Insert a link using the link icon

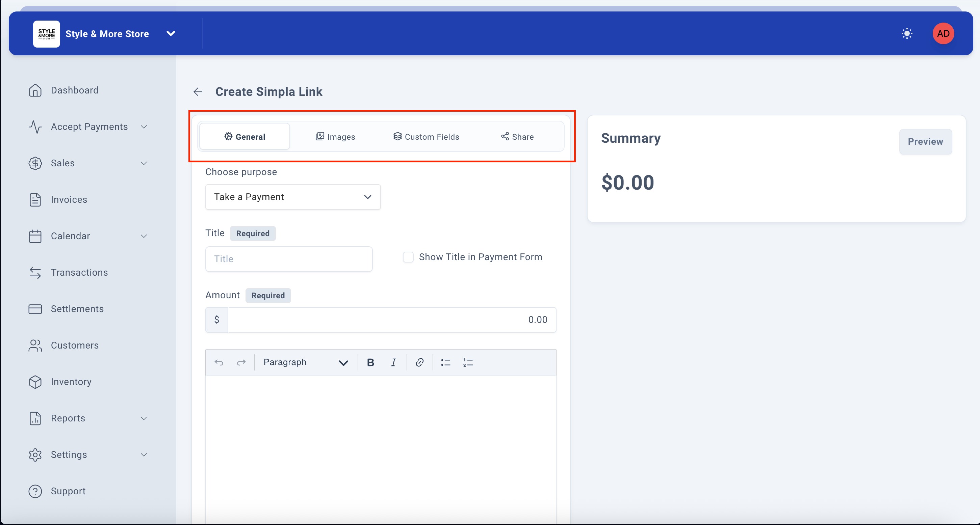tap(419, 362)
